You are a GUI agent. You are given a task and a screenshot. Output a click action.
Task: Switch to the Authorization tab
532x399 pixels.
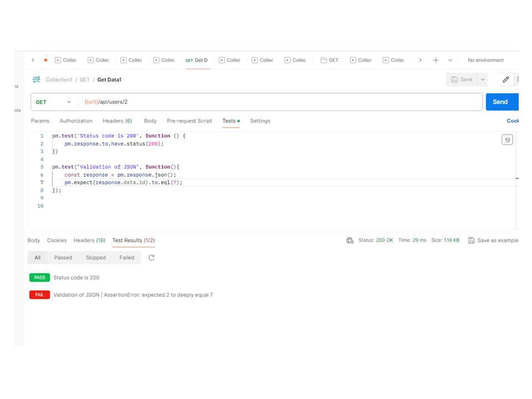pos(76,121)
